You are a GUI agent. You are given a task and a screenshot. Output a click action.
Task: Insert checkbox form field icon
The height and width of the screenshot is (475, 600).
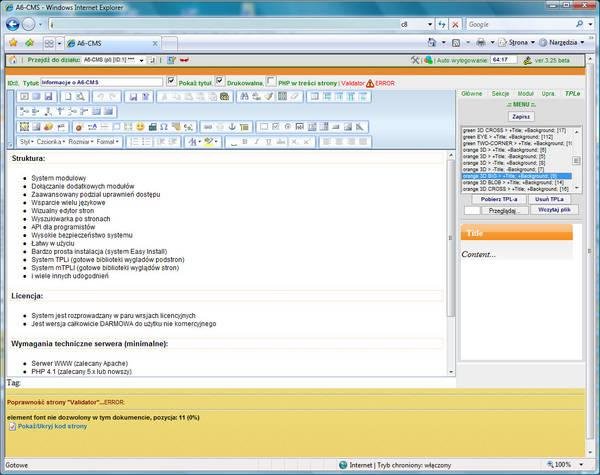pyautogui.click(x=276, y=127)
